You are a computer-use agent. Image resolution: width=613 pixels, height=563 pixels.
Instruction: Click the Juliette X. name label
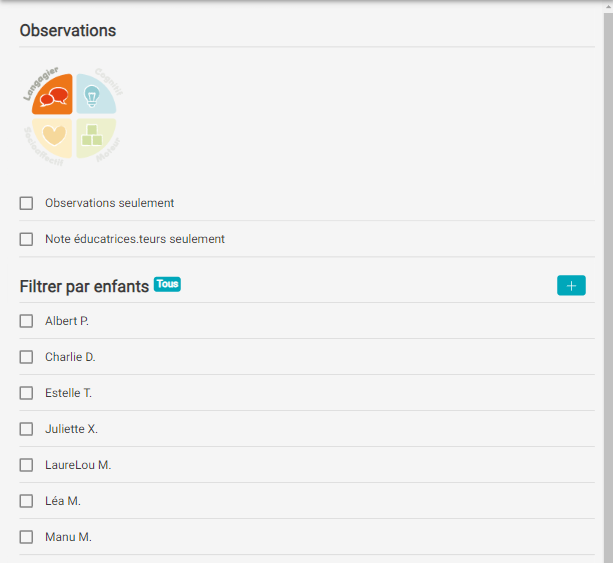[72, 429]
